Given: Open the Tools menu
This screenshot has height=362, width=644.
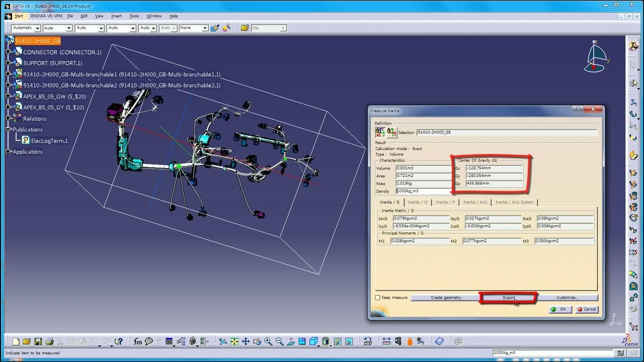Looking at the screenshot, I should point(134,16).
